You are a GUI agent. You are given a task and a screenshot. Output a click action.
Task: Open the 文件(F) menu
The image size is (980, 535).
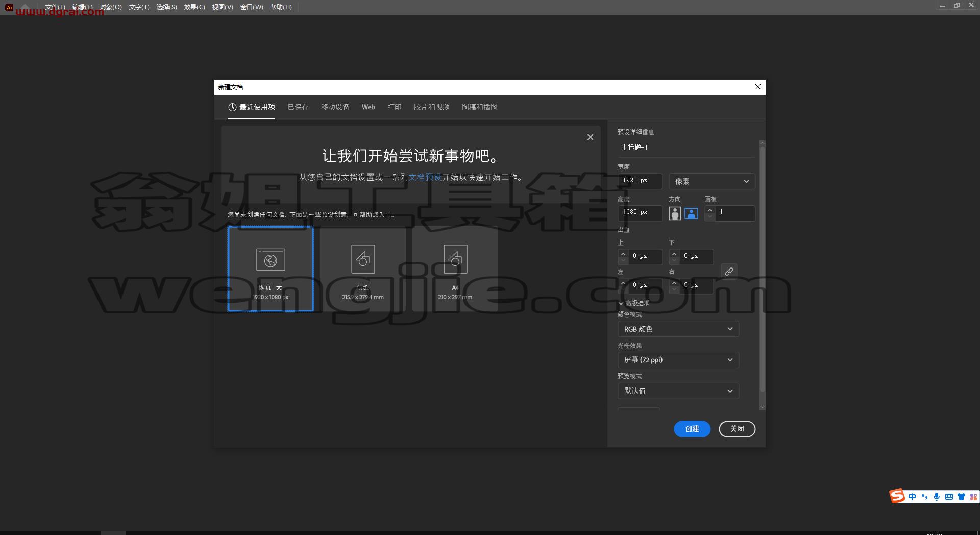pyautogui.click(x=55, y=7)
